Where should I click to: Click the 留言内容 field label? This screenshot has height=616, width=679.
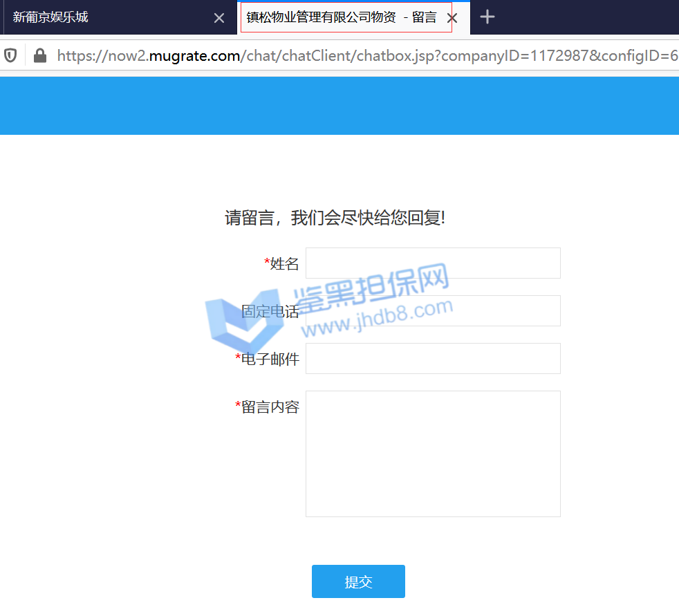coord(270,407)
